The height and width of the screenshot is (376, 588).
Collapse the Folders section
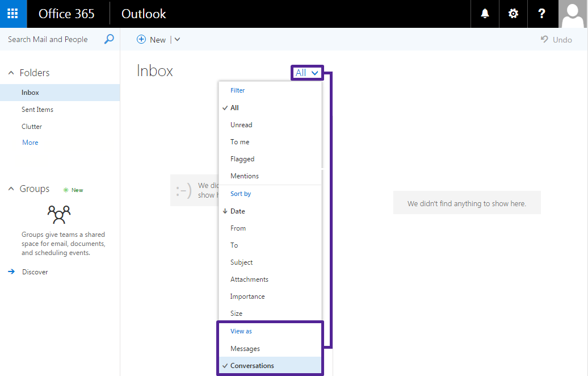(11, 73)
